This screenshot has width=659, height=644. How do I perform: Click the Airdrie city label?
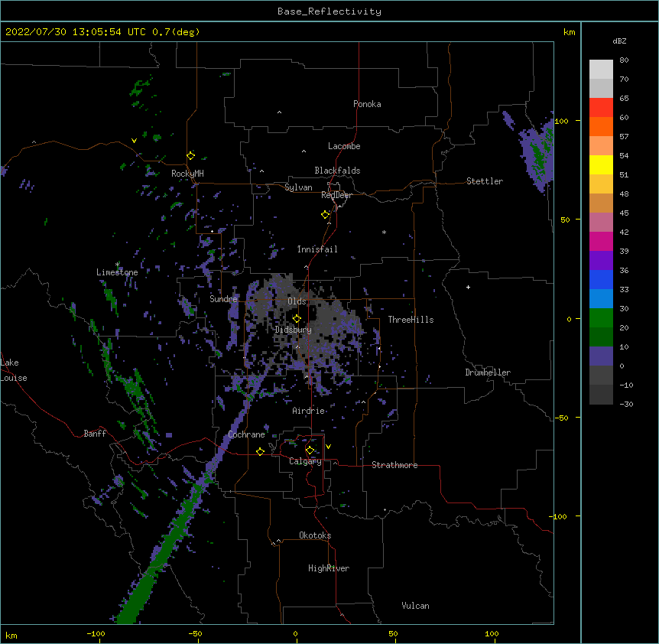tap(309, 411)
